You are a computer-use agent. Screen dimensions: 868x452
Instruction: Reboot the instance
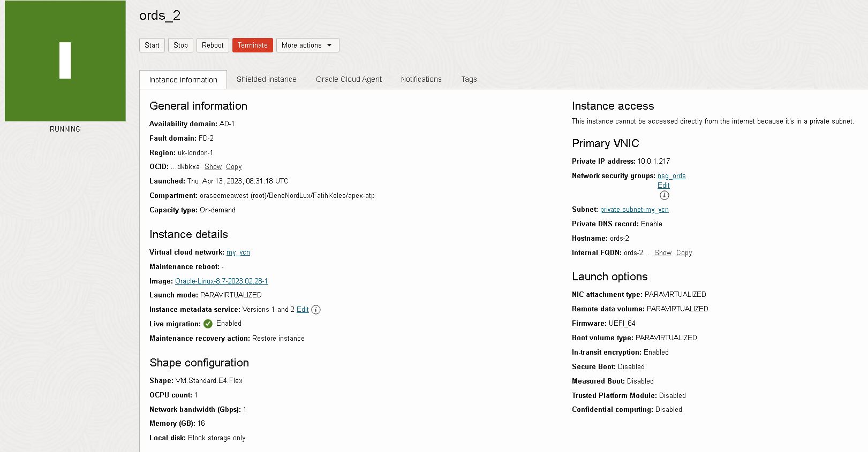pyautogui.click(x=213, y=45)
